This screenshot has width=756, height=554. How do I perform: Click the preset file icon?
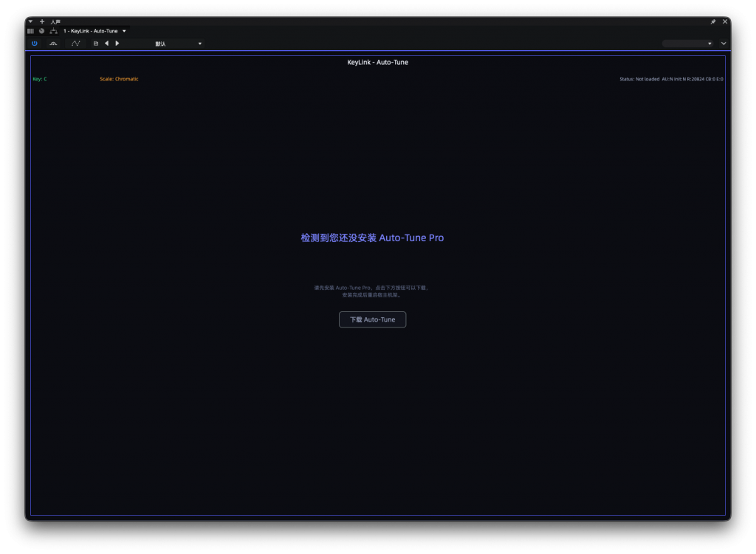click(95, 44)
